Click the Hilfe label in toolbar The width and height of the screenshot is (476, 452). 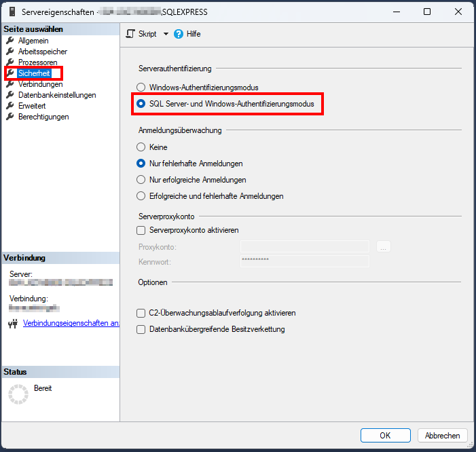[x=194, y=34]
